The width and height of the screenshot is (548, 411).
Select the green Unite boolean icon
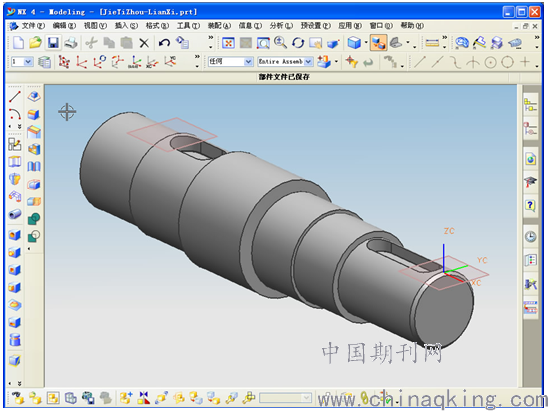pos(34,219)
